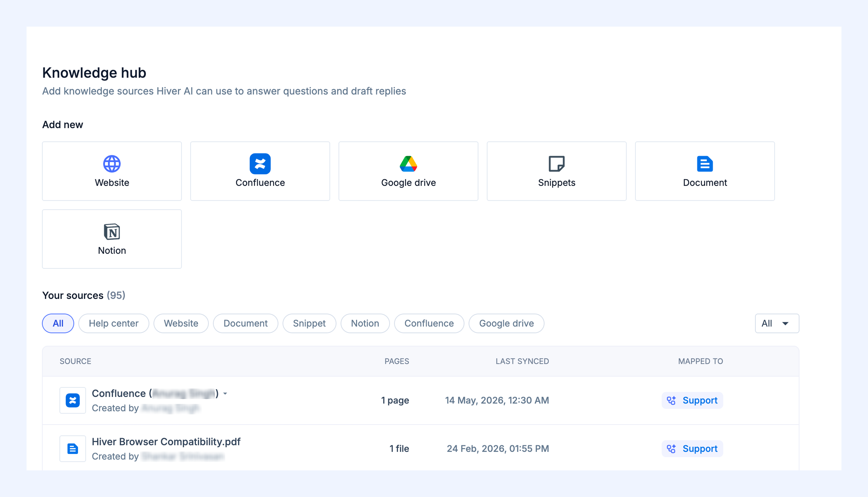The height and width of the screenshot is (497, 868).
Task: Open the All dropdown on the right
Action: point(777,323)
